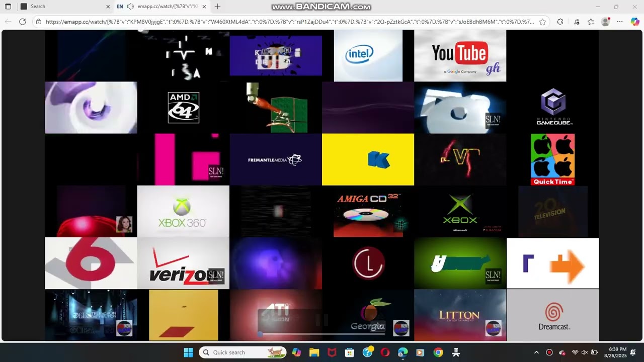Mute the emapp.cc tab audio
Viewport: 644px width, 362px height.
[130, 7]
